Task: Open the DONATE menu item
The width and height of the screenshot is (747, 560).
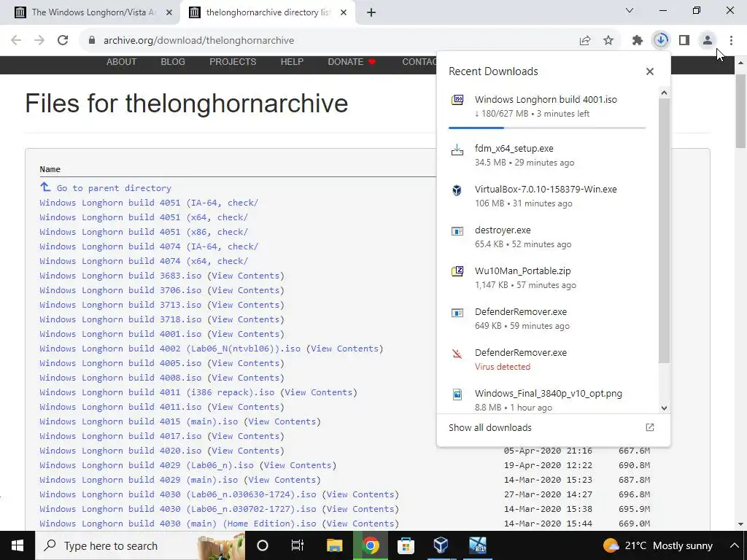Action: coord(352,62)
